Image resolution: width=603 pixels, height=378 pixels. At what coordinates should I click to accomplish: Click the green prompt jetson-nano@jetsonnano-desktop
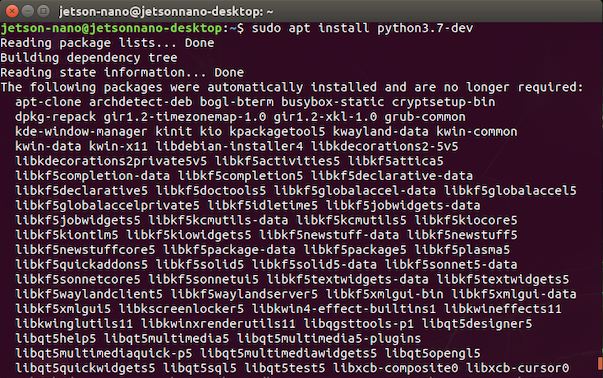click(111, 28)
